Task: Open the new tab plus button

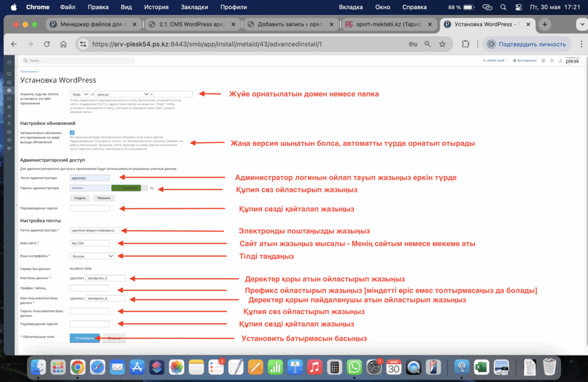Action: pos(545,24)
